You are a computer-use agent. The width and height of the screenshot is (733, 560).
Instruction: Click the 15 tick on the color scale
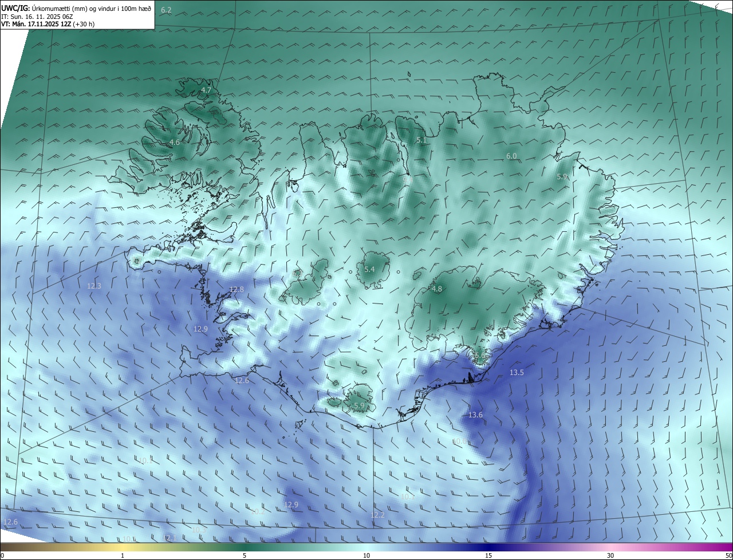488,555
